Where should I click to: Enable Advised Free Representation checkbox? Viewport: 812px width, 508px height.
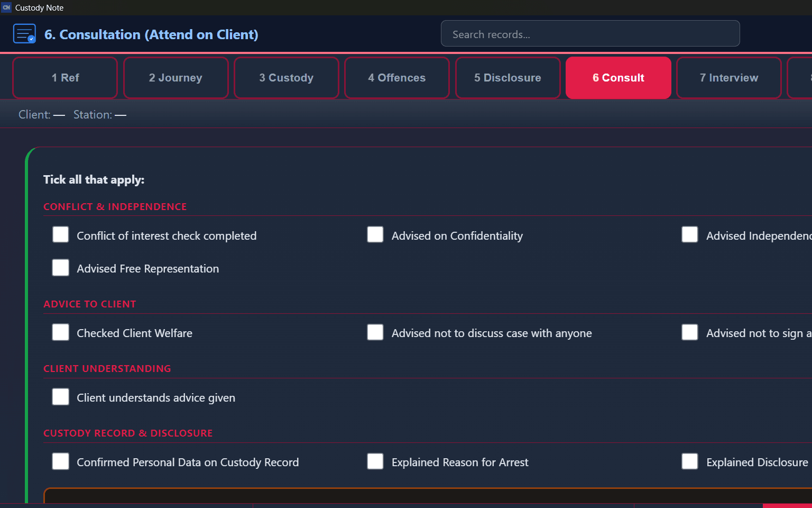coord(61,268)
